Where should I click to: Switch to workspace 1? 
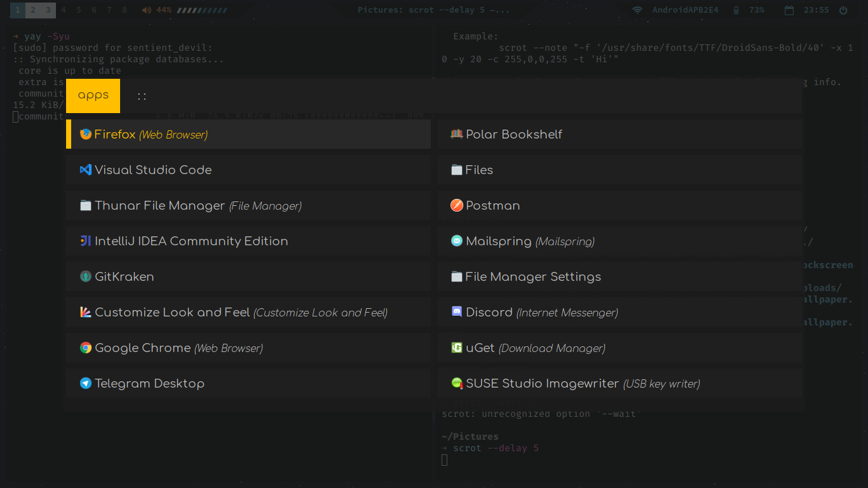point(18,10)
